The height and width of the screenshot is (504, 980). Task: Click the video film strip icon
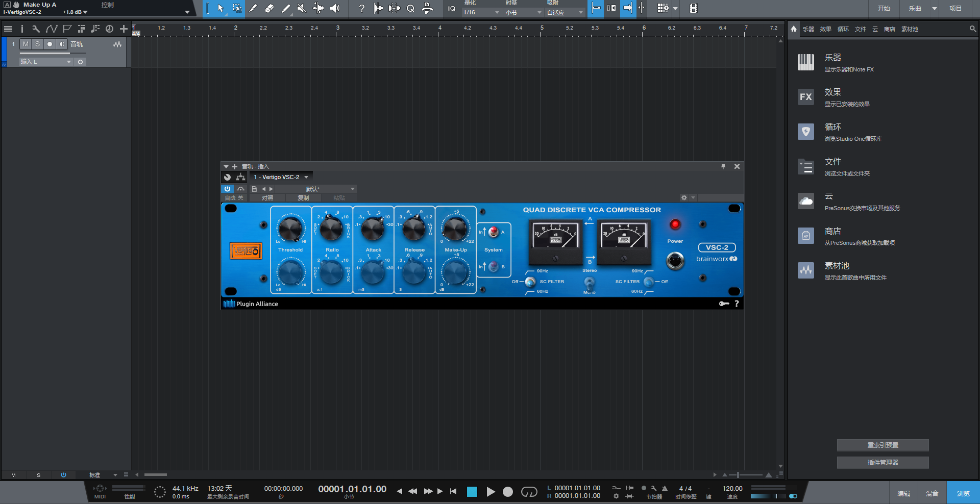[693, 8]
